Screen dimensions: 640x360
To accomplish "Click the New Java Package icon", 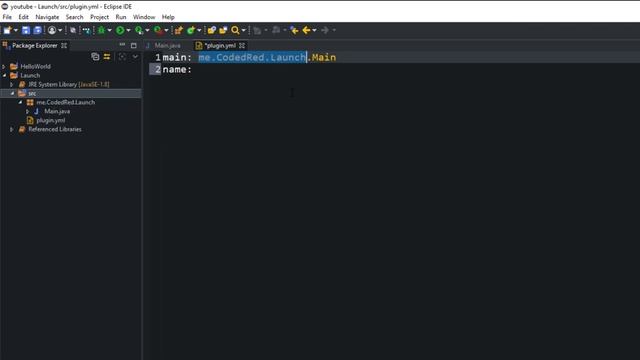I will tap(179, 30).
